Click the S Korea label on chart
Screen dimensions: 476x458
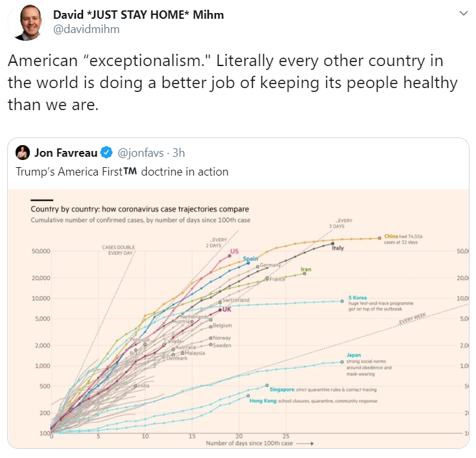coord(357,298)
